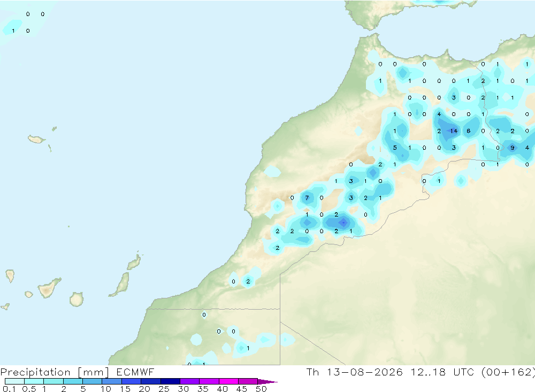Viewport: 535px width, 392px height.
Task: Click the '[mm]' unit label
Action: pyautogui.click(x=93, y=372)
